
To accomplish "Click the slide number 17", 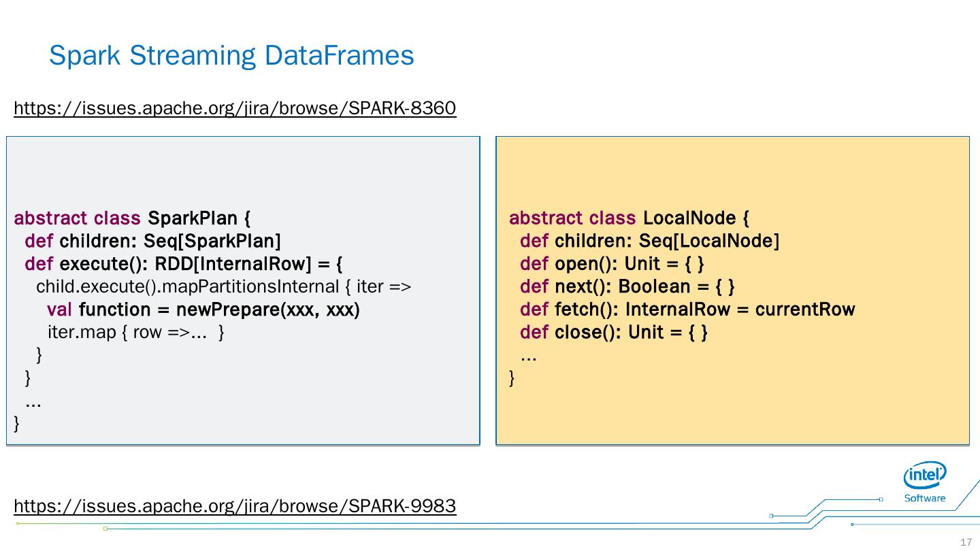I will [x=966, y=542].
